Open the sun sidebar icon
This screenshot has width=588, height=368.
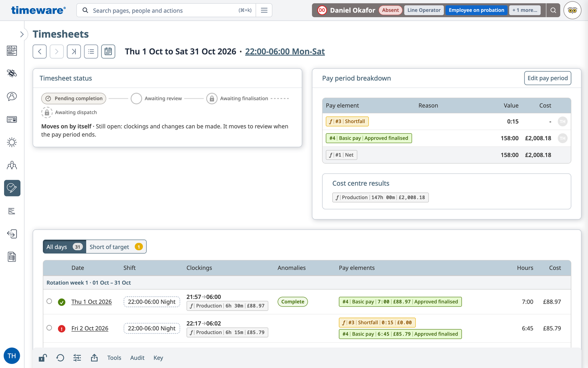12,142
